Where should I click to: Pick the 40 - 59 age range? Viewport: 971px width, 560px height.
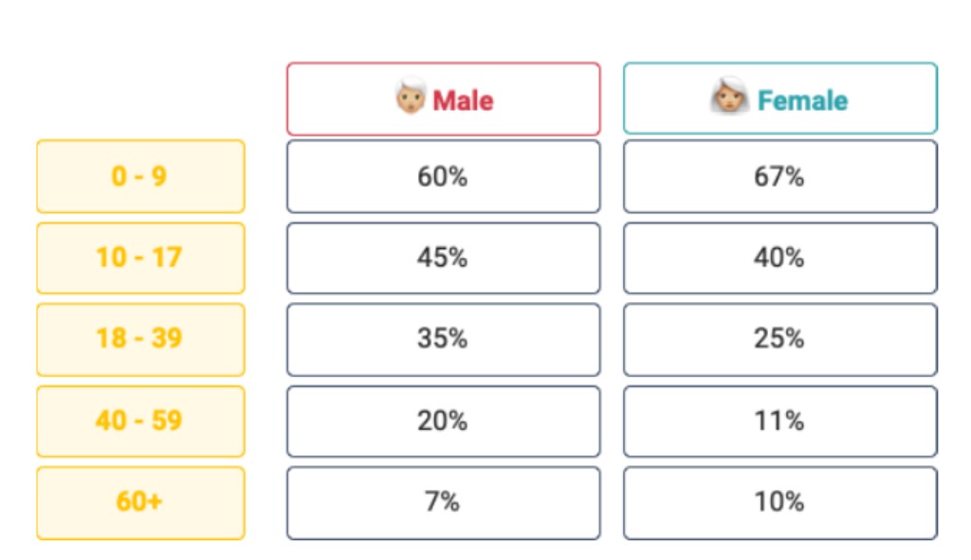tap(140, 422)
